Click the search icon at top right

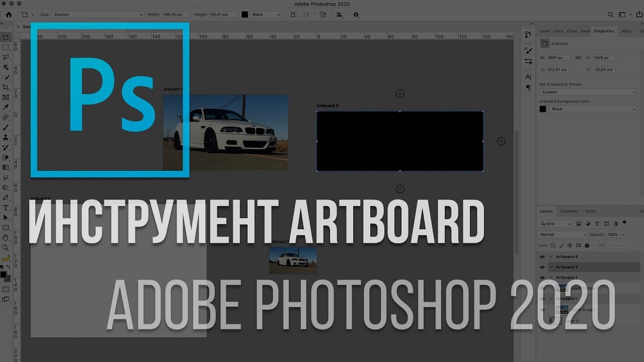(x=611, y=15)
